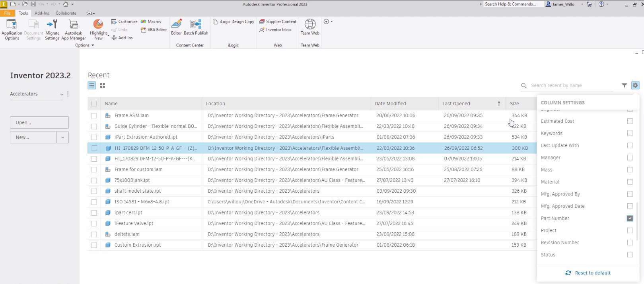Open the Help dropdown arrow

click(x=607, y=4)
